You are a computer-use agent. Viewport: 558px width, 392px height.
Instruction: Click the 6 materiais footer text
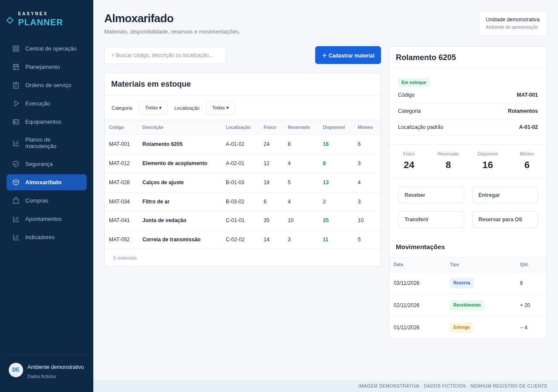tap(125, 258)
